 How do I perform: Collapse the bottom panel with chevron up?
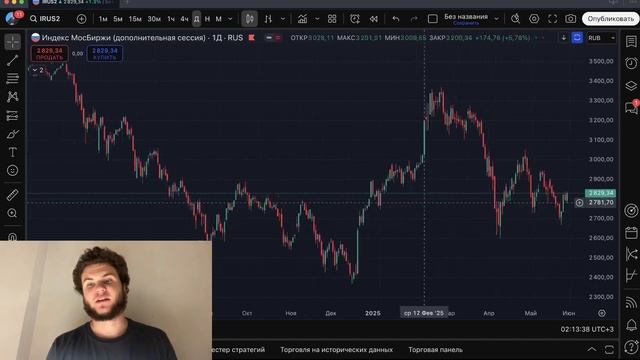(591, 349)
